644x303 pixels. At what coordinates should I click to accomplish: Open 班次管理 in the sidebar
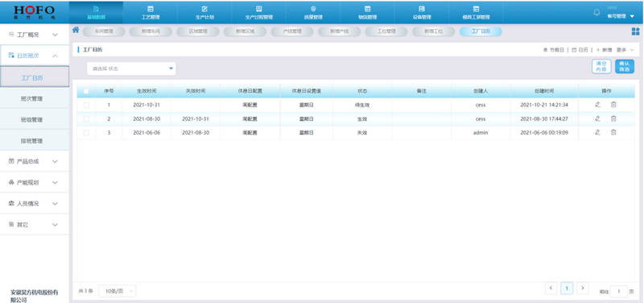click(35, 98)
